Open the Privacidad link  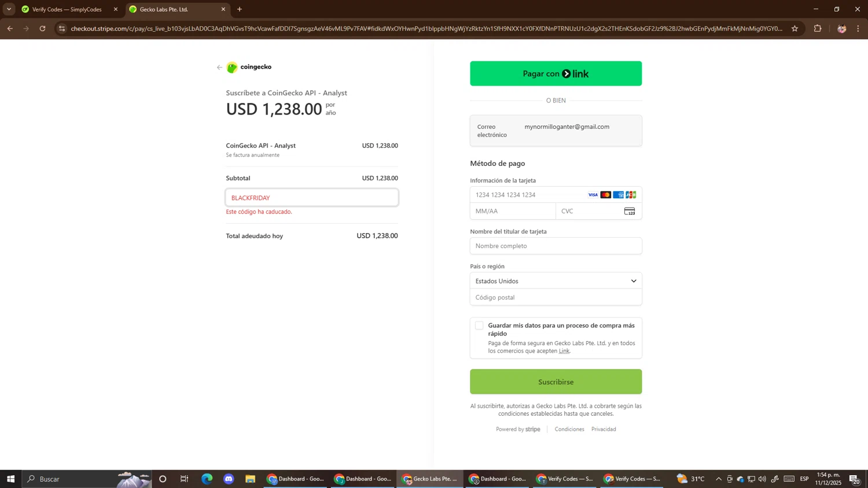point(604,429)
